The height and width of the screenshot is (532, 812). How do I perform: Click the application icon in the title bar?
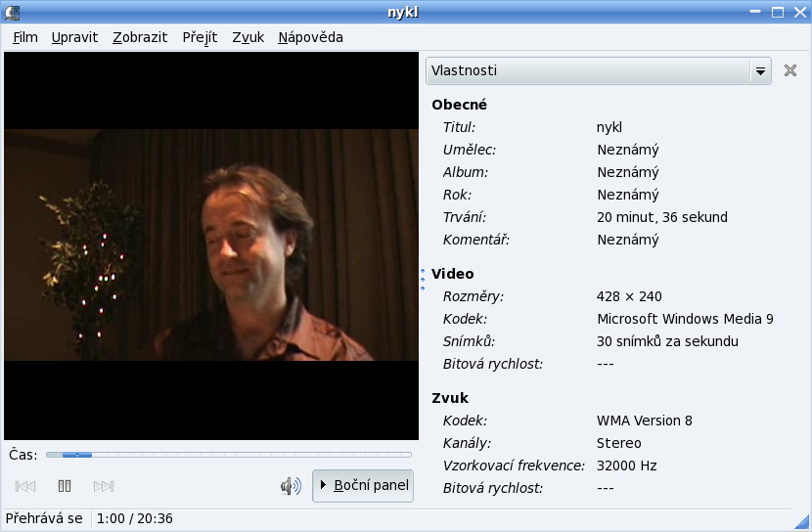pyautogui.click(x=13, y=12)
